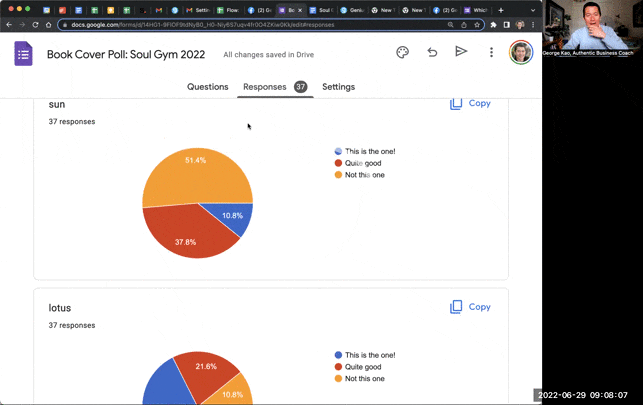The image size is (643, 405).
Task: Click the Send form paper-plane icon
Action: click(461, 52)
